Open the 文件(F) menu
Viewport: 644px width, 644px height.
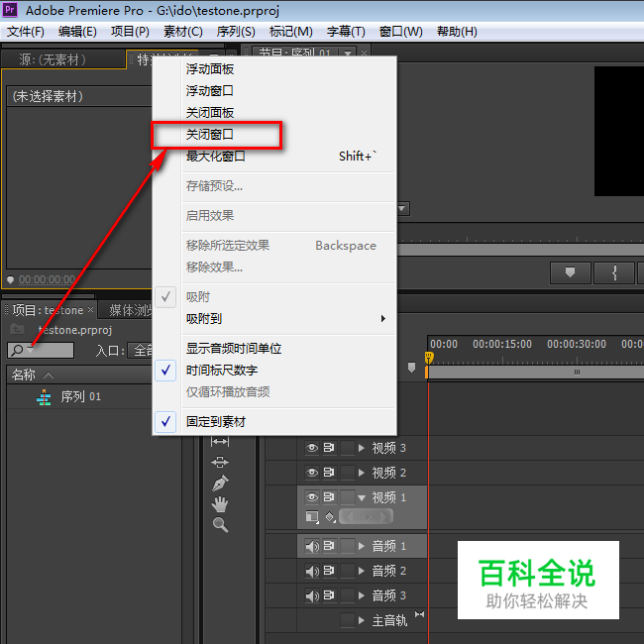[x=26, y=32]
